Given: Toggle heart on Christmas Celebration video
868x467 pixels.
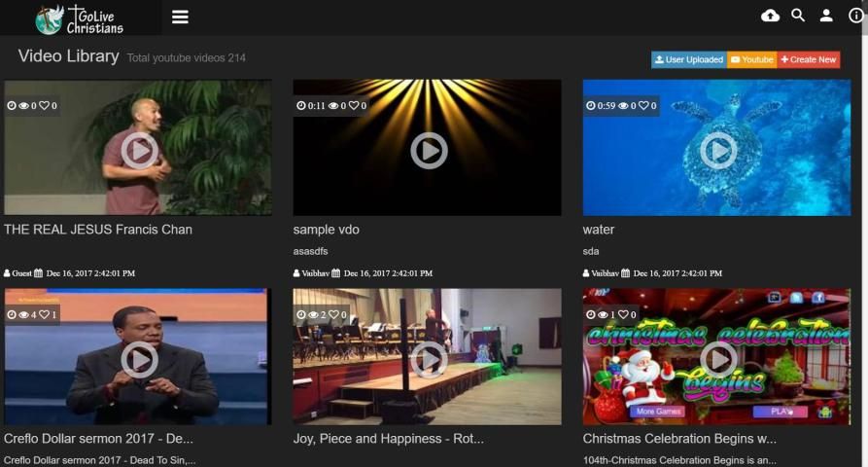Looking at the screenshot, I should coord(623,315).
